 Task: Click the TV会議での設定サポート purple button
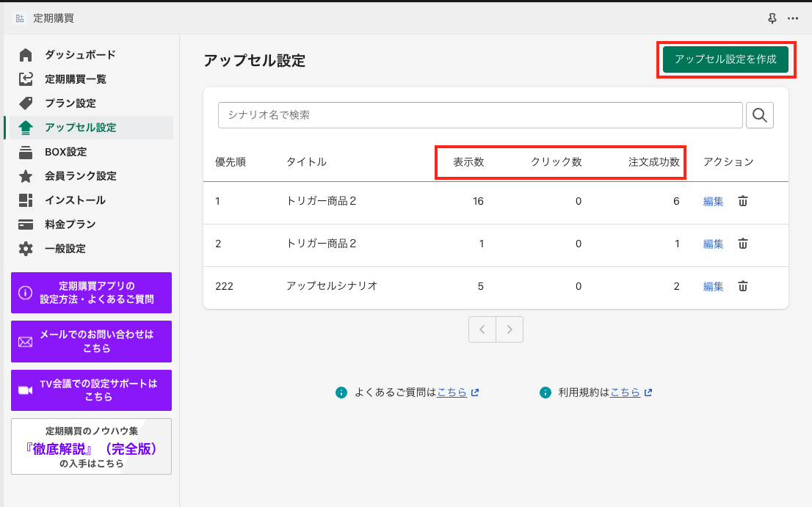pyautogui.click(x=92, y=390)
